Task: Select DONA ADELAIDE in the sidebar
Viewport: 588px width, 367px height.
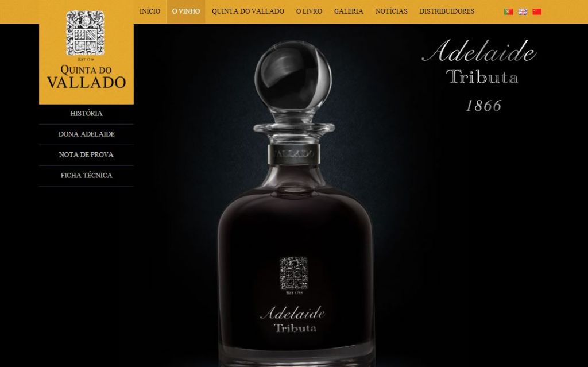Action: tap(86, 134)
